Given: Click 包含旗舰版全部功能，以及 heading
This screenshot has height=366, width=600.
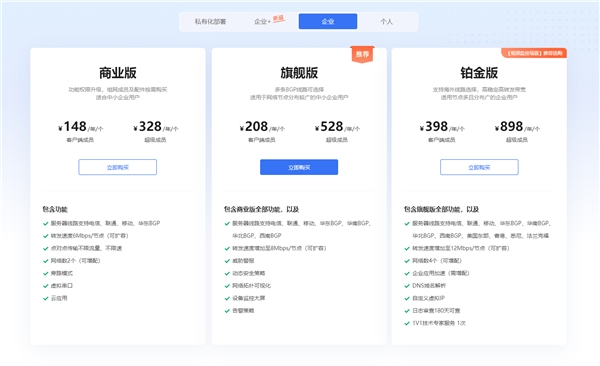Looking at the screenshot, I should click(442, 209).
